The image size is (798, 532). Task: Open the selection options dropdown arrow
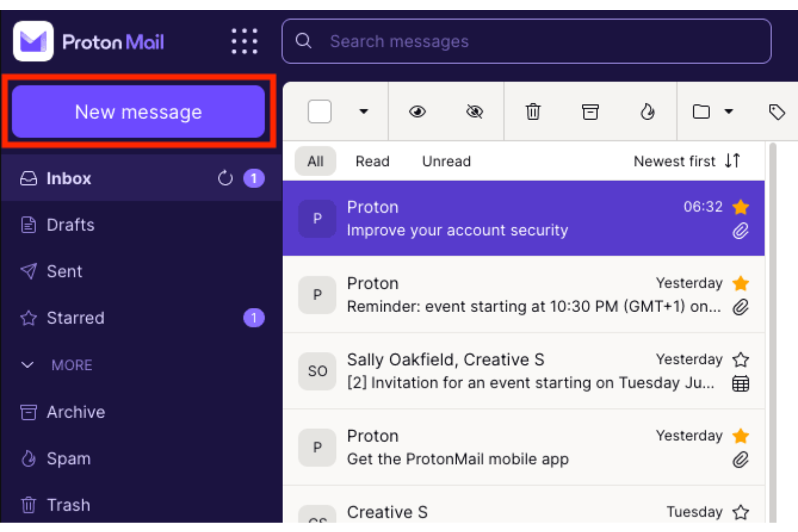[x=364, y=112]
